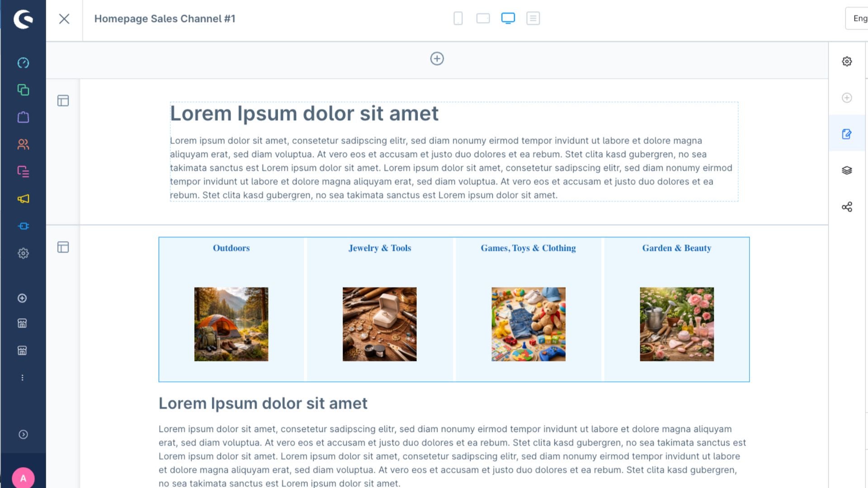868x488 pixels.
Task: Close the Homepage Sales Channel editor
Action: pyautogui.click(x=64, y=19)
